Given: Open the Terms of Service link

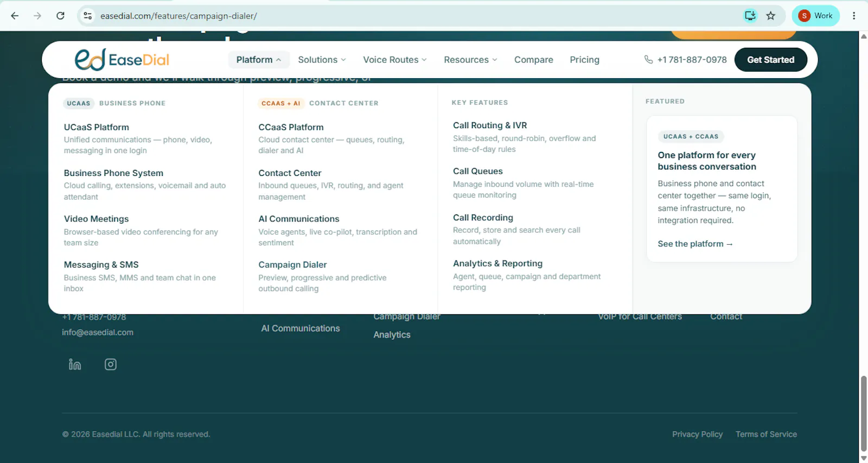Looking at the screenshot, I should coord(766,434).
